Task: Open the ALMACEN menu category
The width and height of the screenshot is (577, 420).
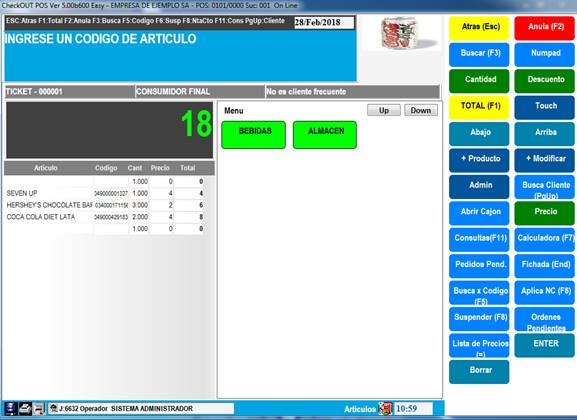Action: pyautogui.click(x=325, y=135)
